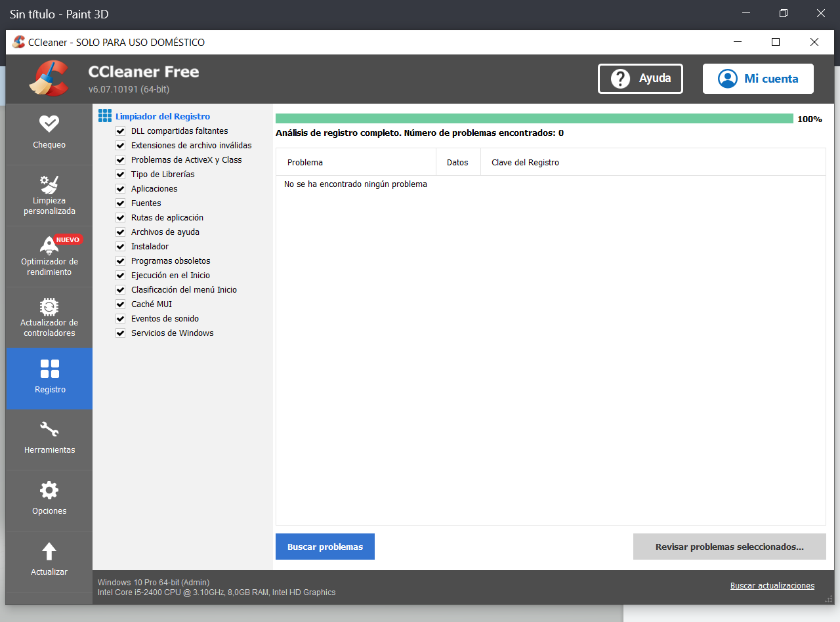The image size is (840, 622).
Task: Maximize the CCleaner window
Action: coord(776,42)
